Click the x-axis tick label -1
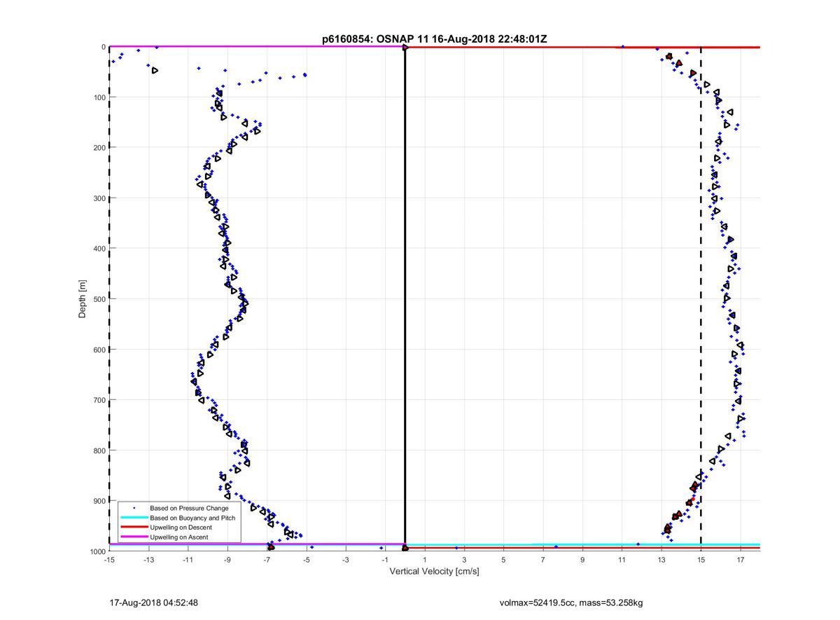This screenshot has width=840, height=620. click(385, 560)
